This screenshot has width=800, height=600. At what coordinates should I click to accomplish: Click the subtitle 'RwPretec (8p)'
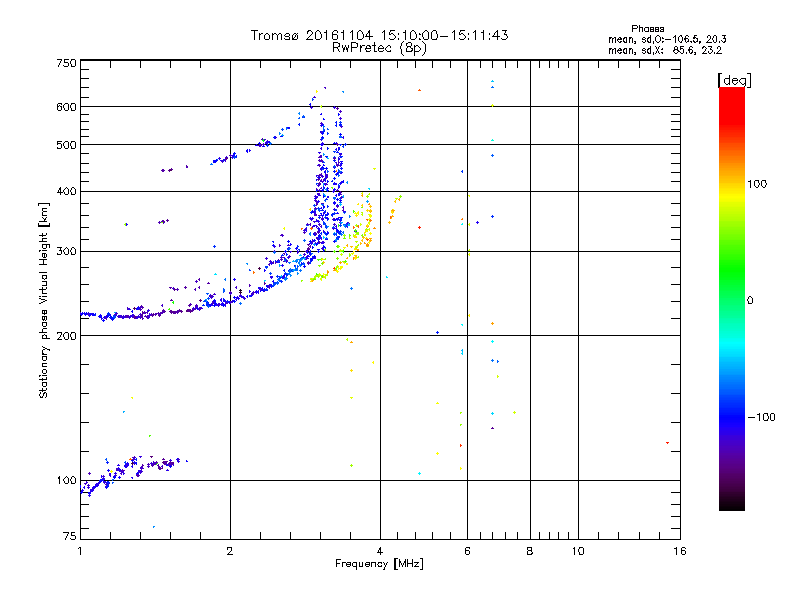tap(379, 48)
